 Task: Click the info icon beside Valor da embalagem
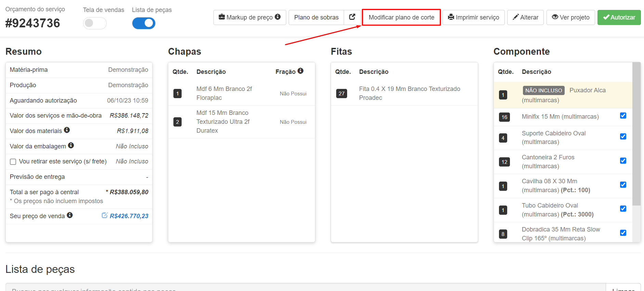(x=71, y=145)
